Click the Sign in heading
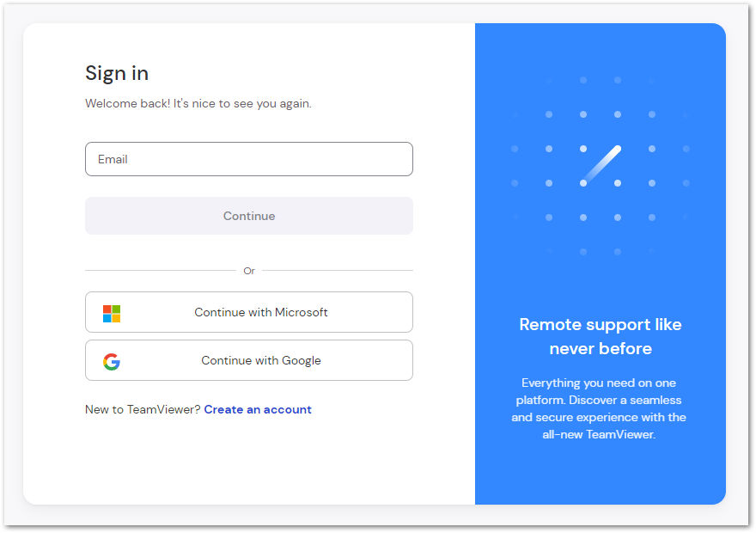Image resolution: width=756 pixels, height=533 pixels. [x=117, y=73]
